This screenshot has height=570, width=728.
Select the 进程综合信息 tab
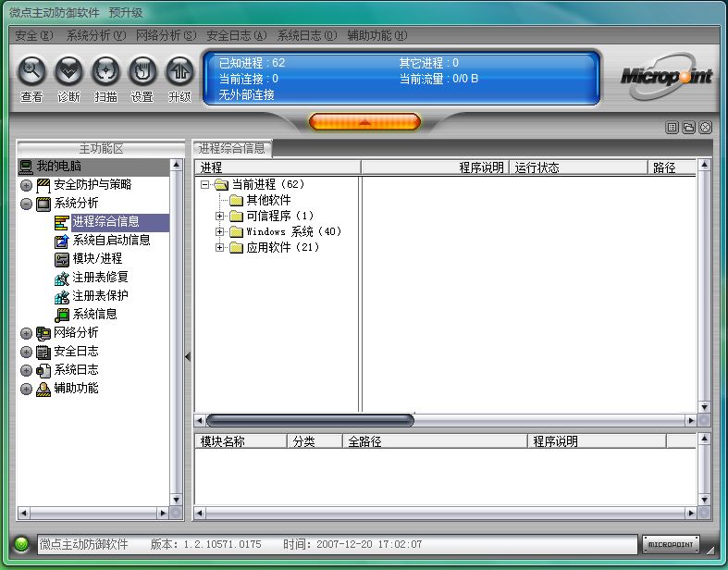(x=232, y=148)
